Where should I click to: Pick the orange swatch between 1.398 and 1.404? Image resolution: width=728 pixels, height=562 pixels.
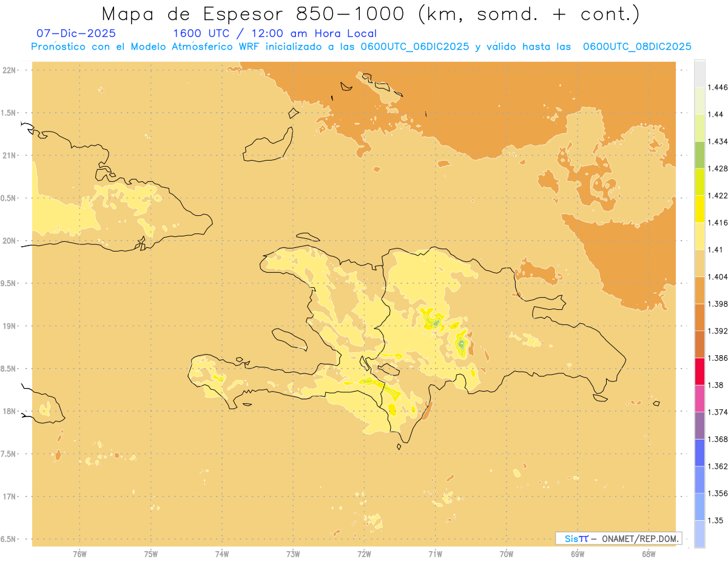click(x=699, y=290)
